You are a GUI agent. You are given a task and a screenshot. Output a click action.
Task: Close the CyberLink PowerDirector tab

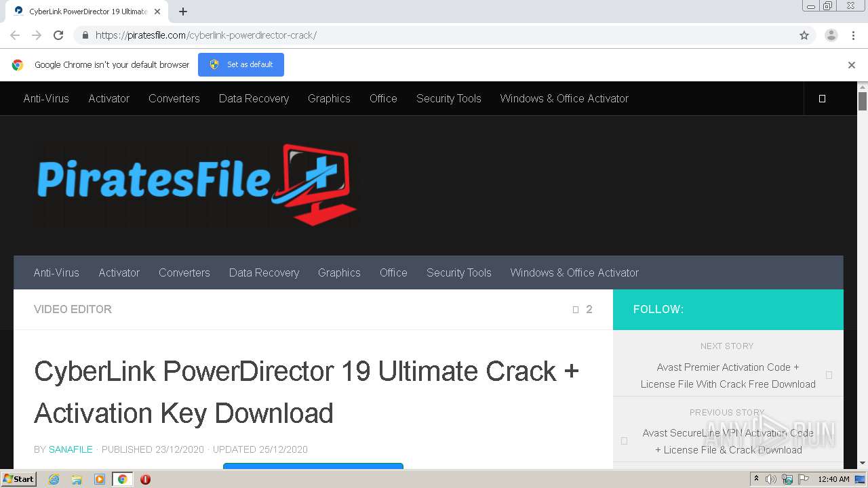click(157, 12)
